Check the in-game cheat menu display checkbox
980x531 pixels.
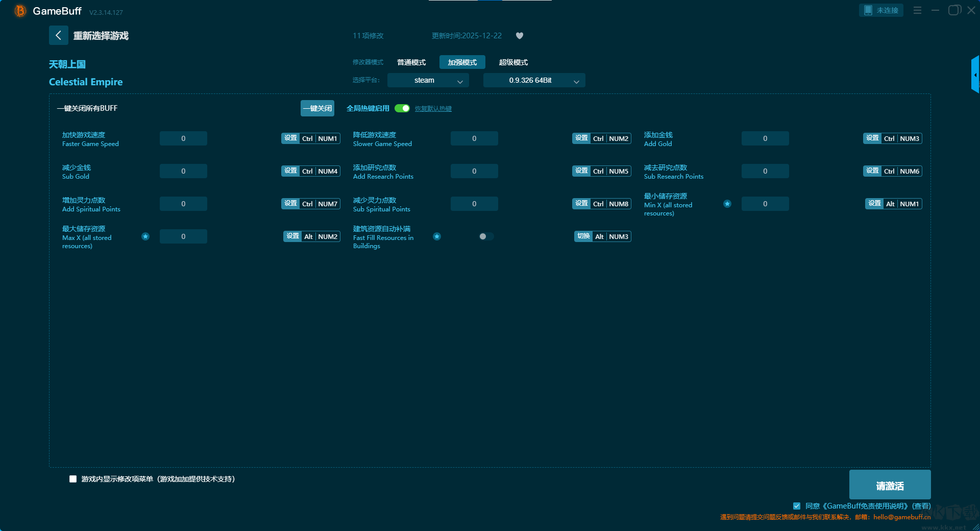click(x=73, y=479)
